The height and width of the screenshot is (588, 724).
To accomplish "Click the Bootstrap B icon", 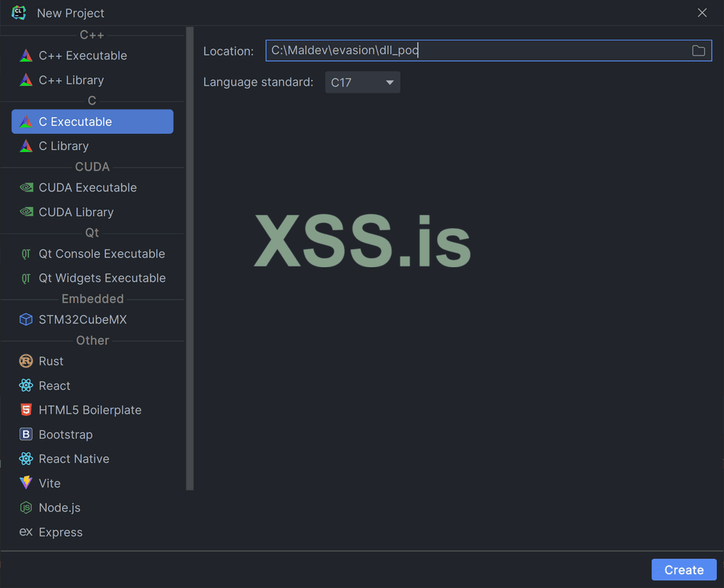I will (26, 434).
